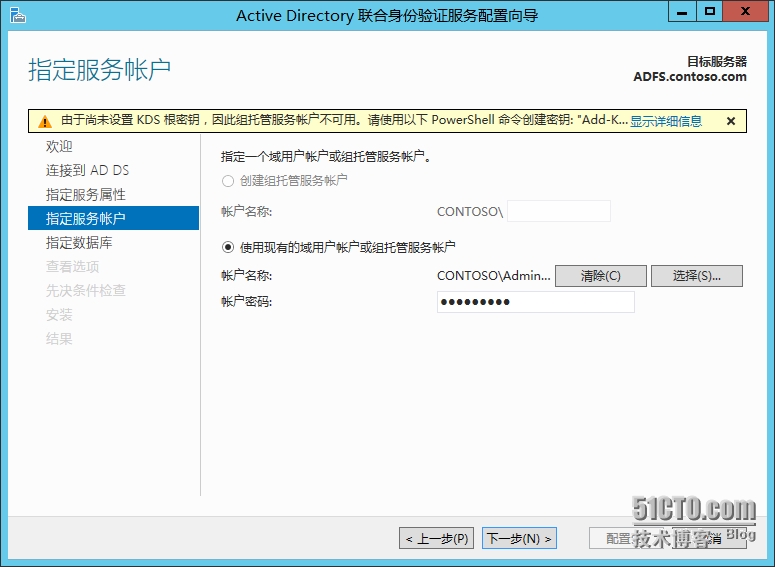The height and width of the screenshot is (567, 775).
Task: Select the 创建组托管服务帐户 radio option
Action: point(228,181)
